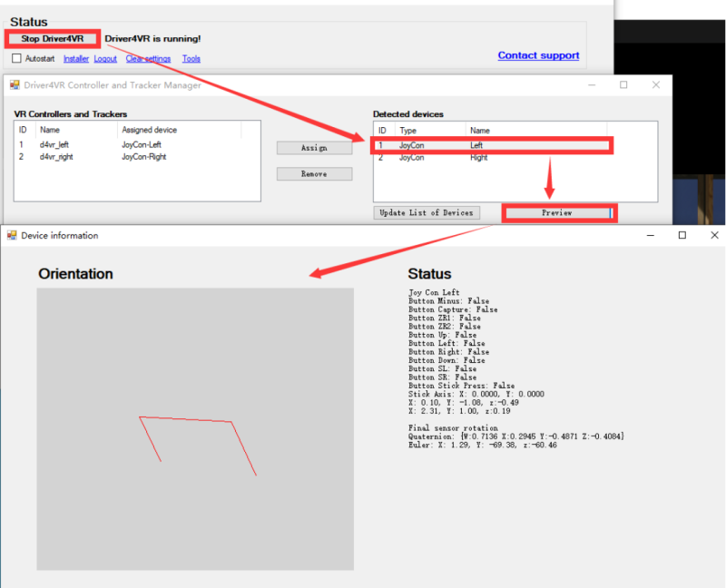Image resolution: width=726 pixels, height=588 pixels.
Task: Click the Logout link
Action: coord(105,59)
